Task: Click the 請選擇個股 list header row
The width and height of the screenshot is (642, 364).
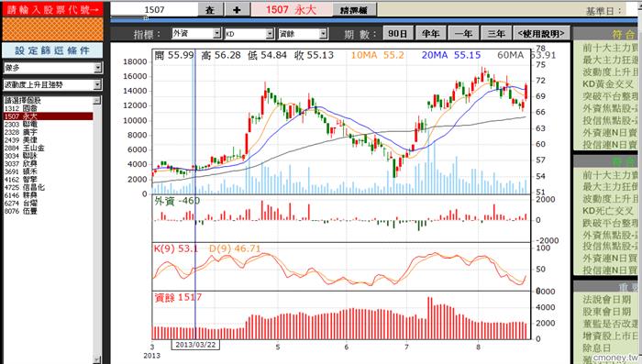Action: coord(49,100)
